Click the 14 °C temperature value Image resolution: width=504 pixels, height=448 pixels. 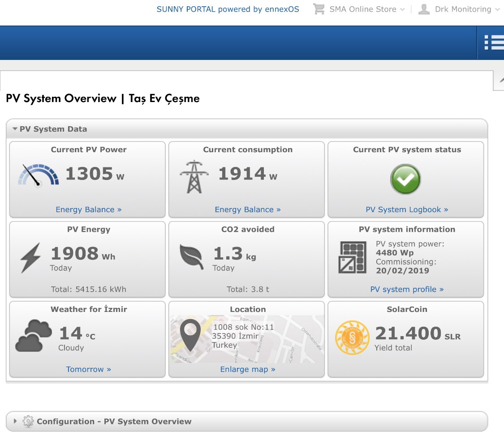coord(78,333)
